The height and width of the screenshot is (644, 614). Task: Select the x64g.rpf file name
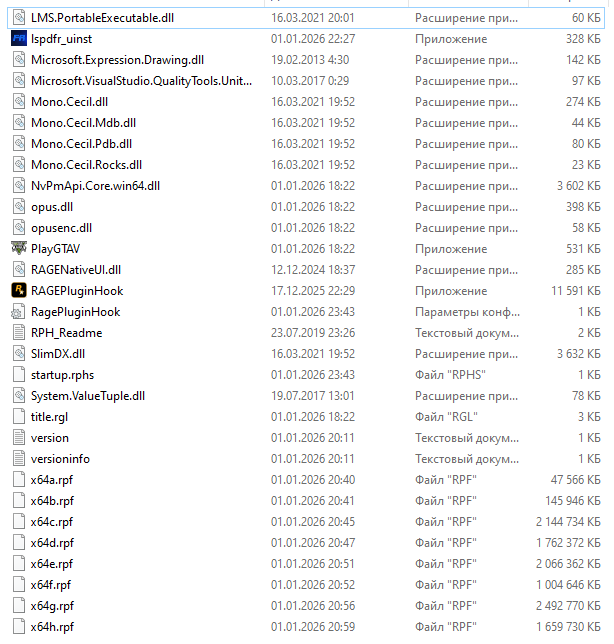pos(52,606)
